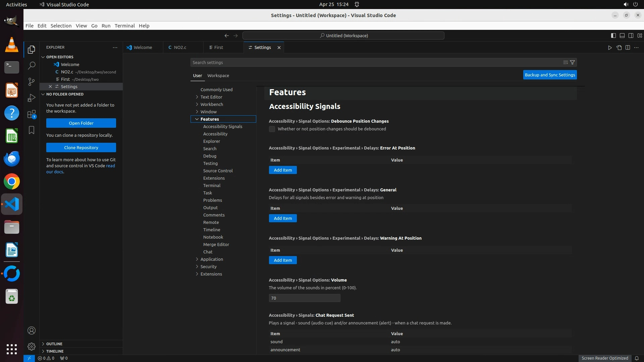Image resolution: width=644 pixels, height=362 pixels.
Task: Open the Extensions view icon
Action: tap(32, 114)
